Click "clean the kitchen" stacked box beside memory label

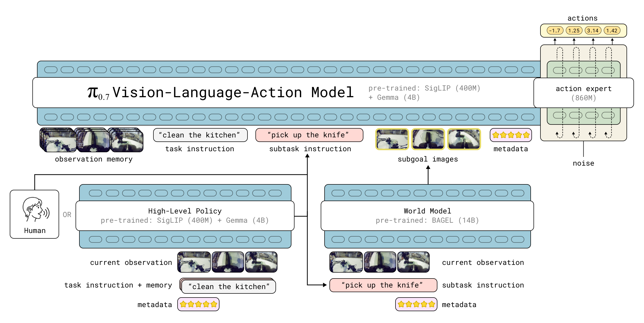tap(228, 286)
